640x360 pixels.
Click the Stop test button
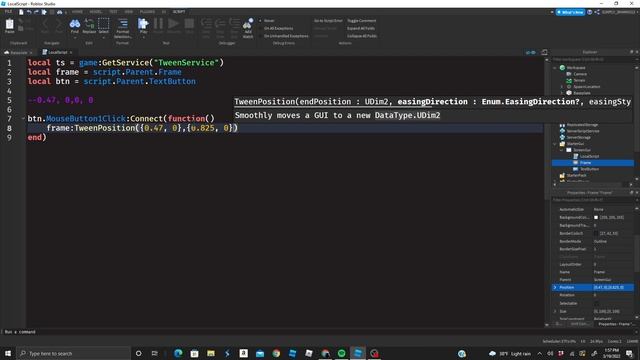[x=189, y=25]
